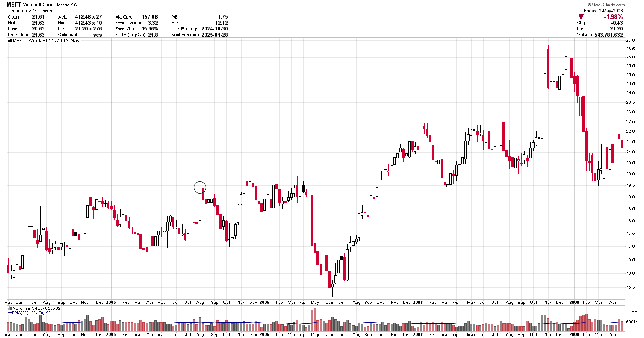
Task: Click the 27.0 price axis label
Action: point(630,40)
